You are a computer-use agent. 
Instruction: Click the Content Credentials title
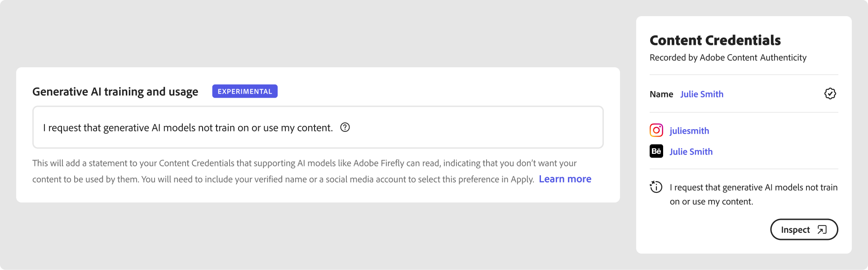coord(715,40)
